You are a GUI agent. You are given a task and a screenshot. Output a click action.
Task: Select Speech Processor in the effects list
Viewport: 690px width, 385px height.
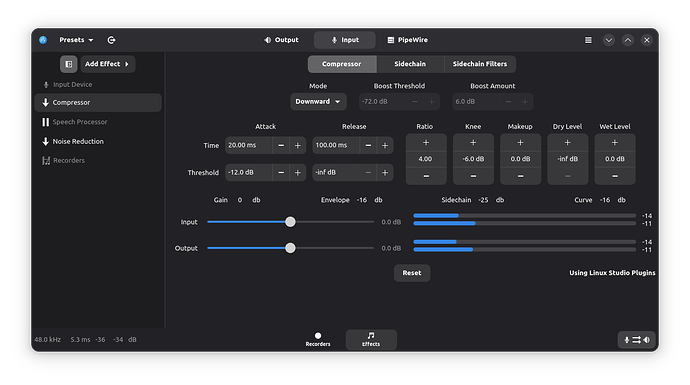[98, 122]
